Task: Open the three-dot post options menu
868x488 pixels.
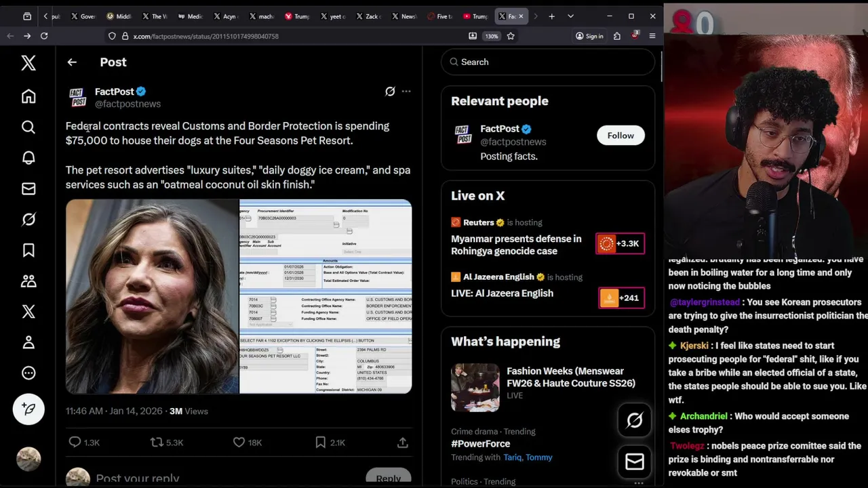Action: (406, 91)
